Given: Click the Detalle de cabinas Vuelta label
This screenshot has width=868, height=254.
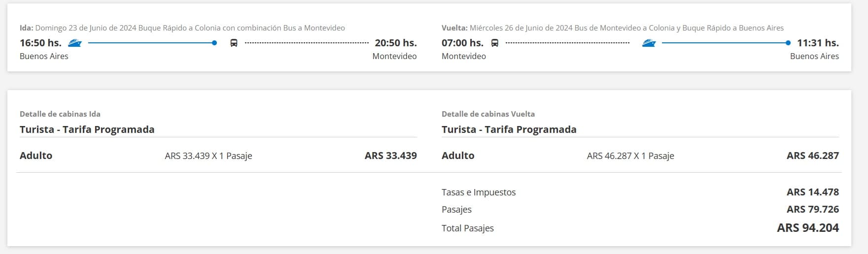Looking at the screenshot, I should click(x=488, y=114).
